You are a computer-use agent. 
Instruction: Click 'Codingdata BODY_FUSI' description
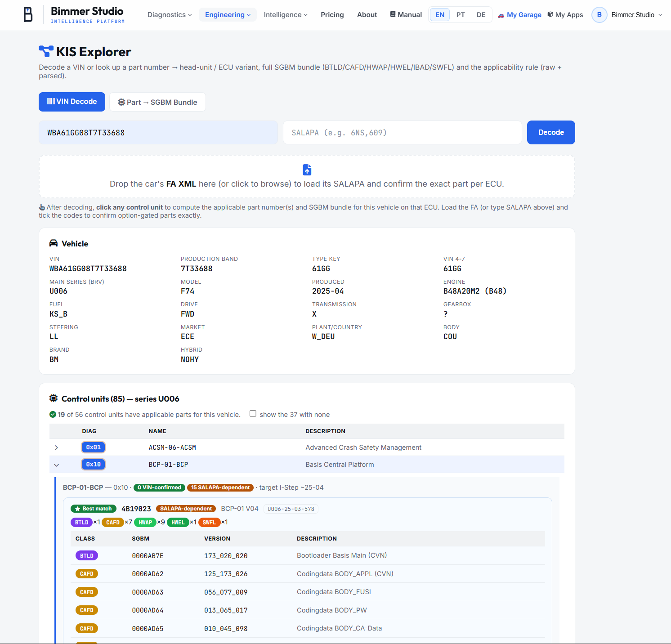(334, 592)
